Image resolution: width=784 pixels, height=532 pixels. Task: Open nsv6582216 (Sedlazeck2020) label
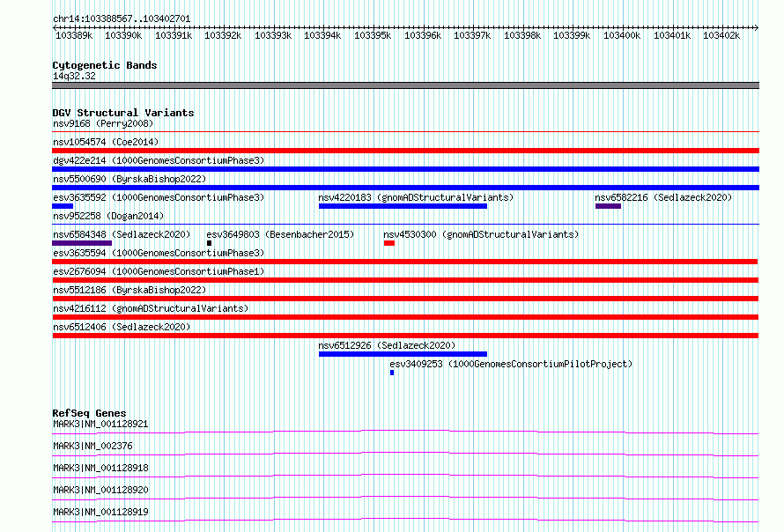pos(663,197)
